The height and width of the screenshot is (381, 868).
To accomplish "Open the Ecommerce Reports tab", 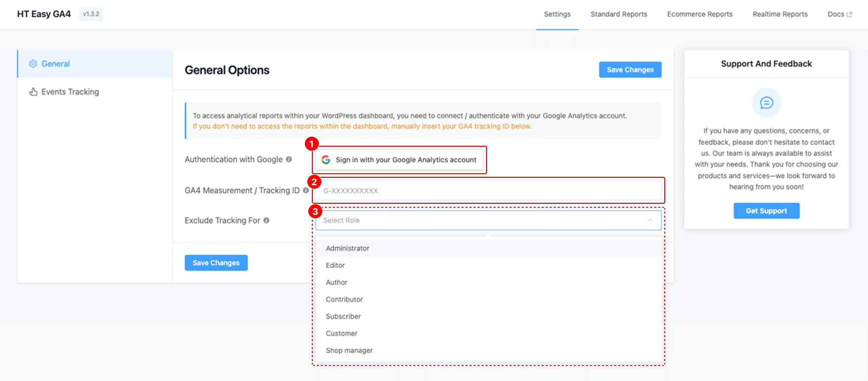I will 700,14.
